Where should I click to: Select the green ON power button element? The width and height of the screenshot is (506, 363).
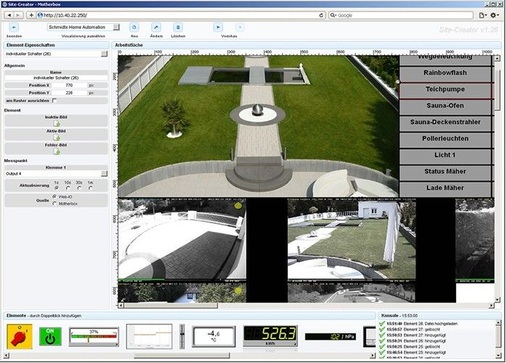(x=50, y=336)
